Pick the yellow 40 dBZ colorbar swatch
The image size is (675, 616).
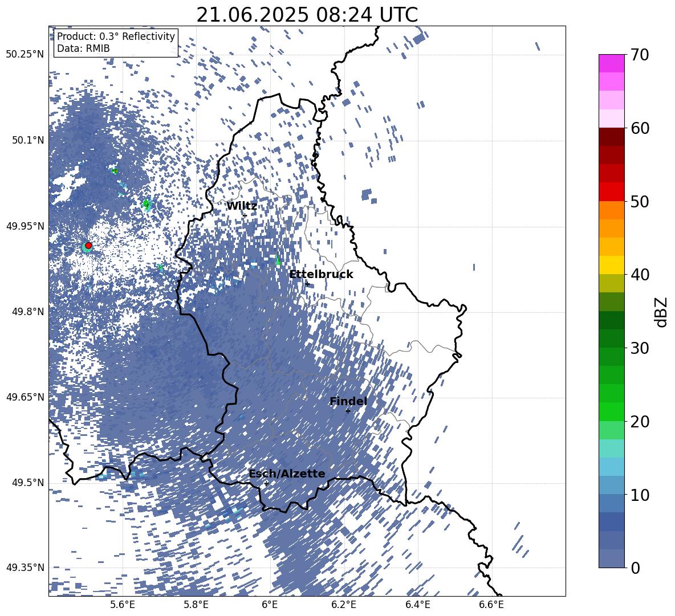[x=611, y=265]
